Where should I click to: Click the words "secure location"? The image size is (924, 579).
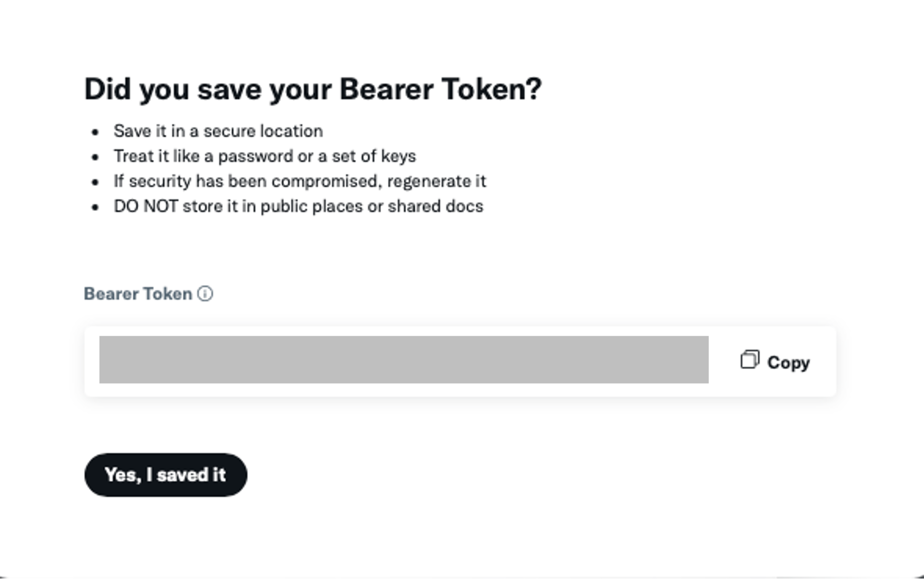coord(263,132)
